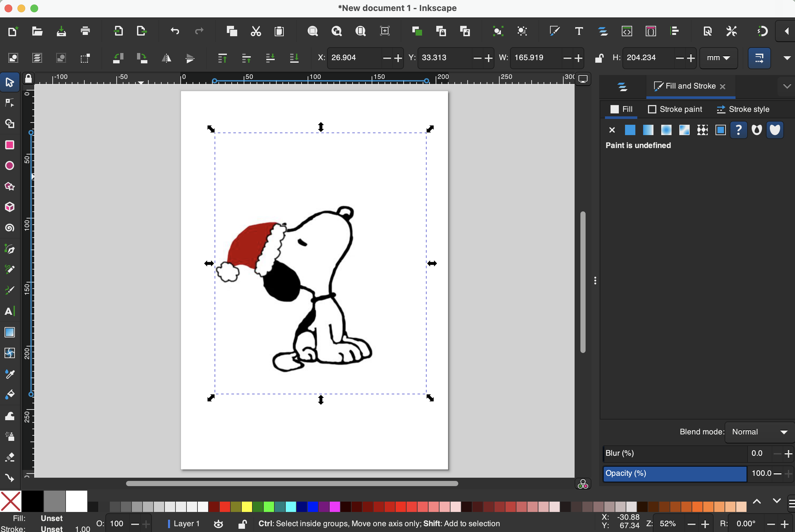Select the Gradient tool
795x532 pixels.
pyautogui.click(x=9, y=333)
